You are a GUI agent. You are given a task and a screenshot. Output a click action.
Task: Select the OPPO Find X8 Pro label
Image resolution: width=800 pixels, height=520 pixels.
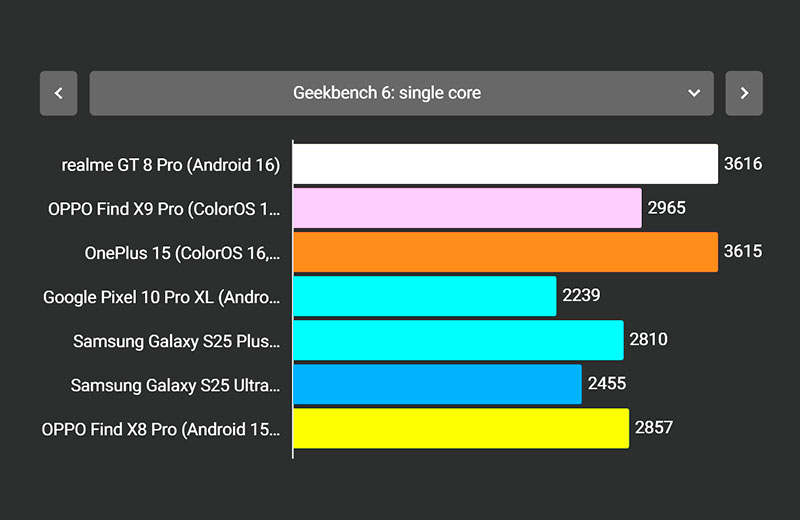(161, 429)
